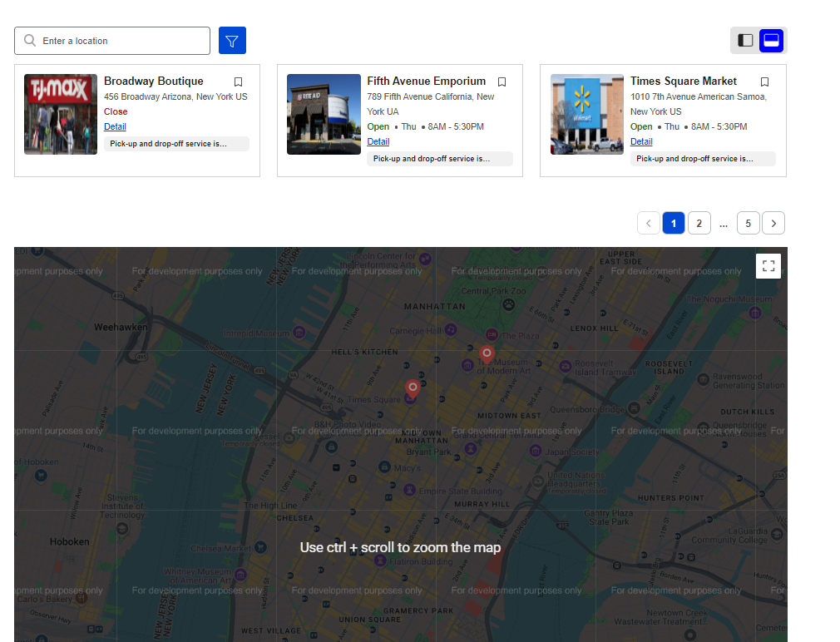The width and height of the screenshot is (840, 642).
Task: Focus the Enter a location search field
Action: pyautogui.click(x=121, y=41)
